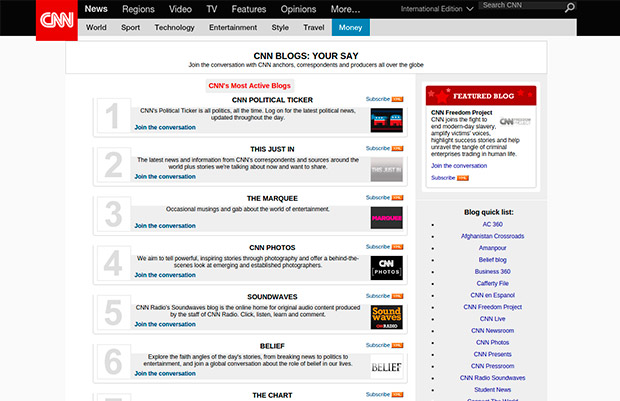Open the Regions menu
The width and height of the screenshot is (620, 401).
138,9
